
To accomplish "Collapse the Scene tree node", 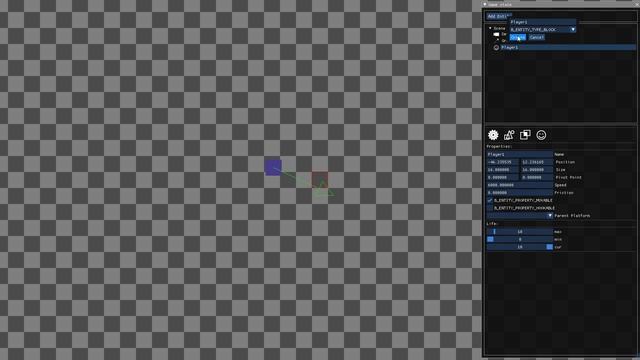I will (490, 28).
